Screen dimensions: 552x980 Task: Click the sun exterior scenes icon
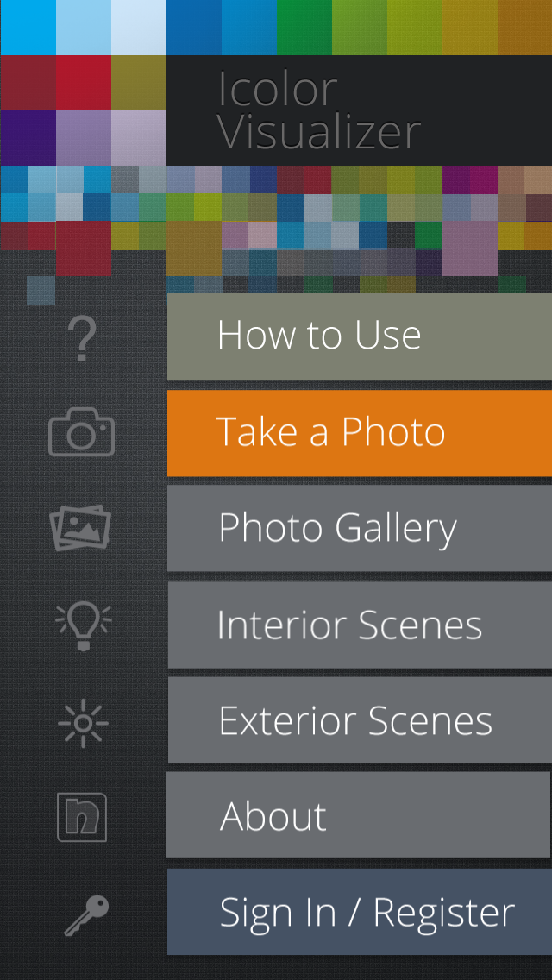tap(82, 722)
